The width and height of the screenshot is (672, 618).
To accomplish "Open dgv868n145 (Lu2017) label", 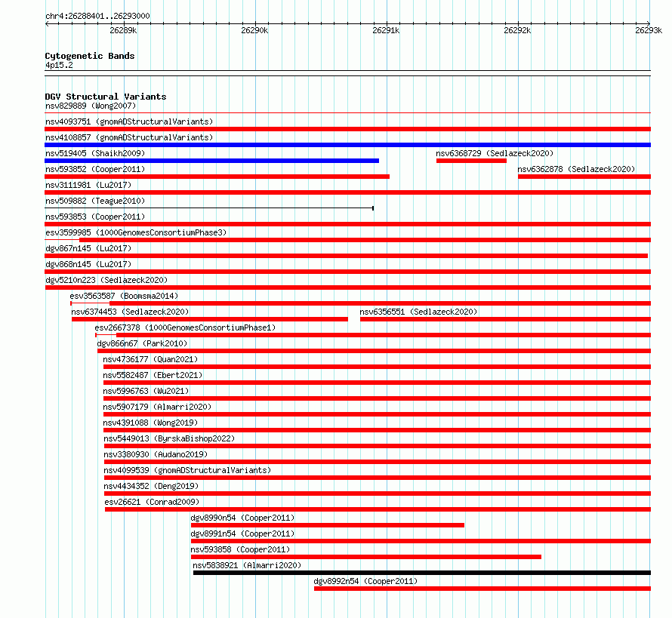I will [x=88, y=264].
